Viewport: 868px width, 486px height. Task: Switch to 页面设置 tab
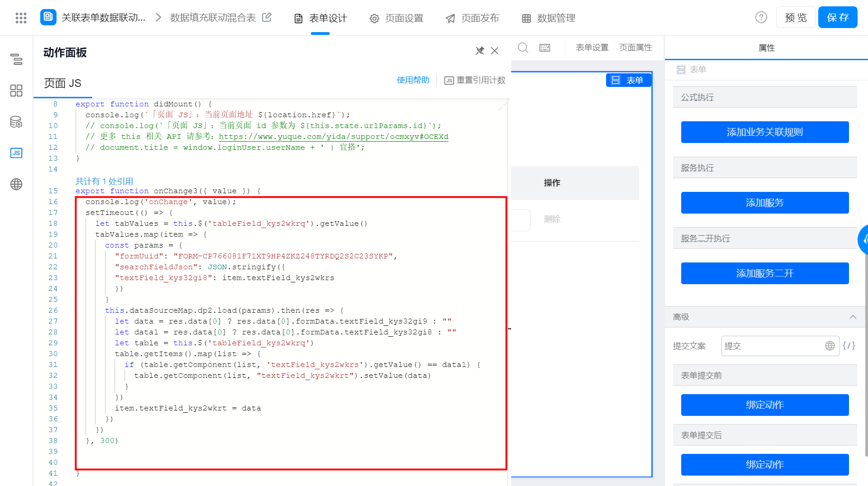click(x=396, y=18)
